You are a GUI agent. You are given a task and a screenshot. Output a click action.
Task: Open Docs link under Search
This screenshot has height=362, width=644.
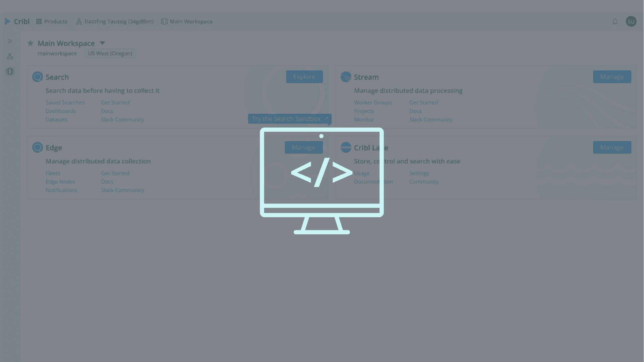(x=107, y=111)
